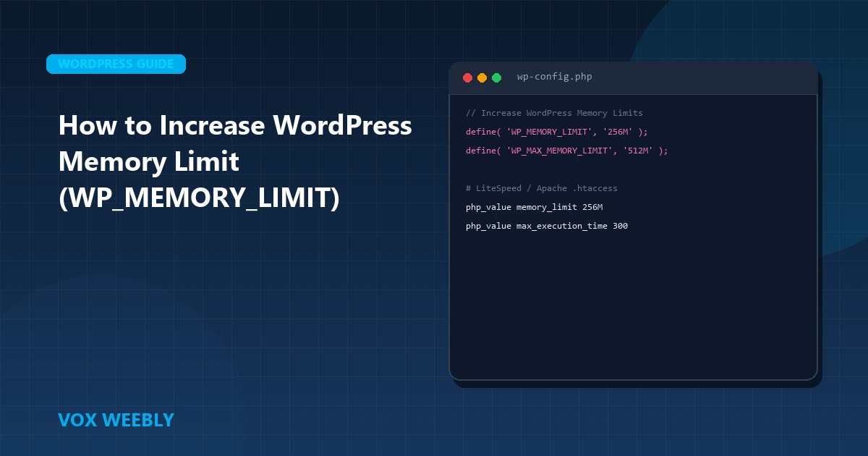Click the WORDPRESS GUIDE badge
Screen dimensions: 868x456
point(116,64)
